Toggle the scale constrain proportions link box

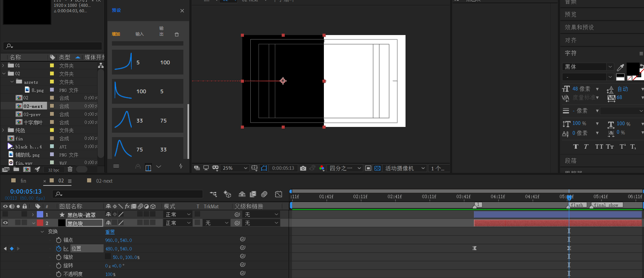pyautogui.click(x=108, y=257)
